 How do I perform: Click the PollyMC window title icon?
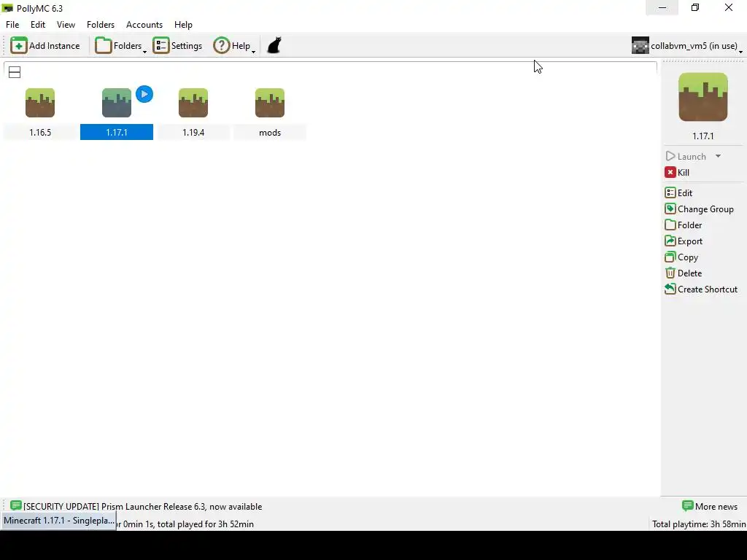pos(7,8)
